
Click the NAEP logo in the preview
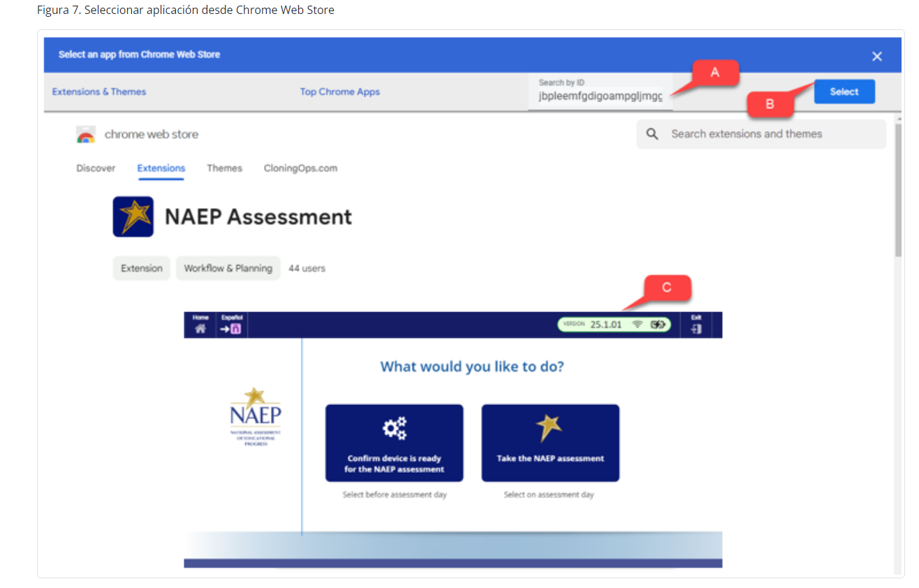pyautogui.click(x=256, y=417)
